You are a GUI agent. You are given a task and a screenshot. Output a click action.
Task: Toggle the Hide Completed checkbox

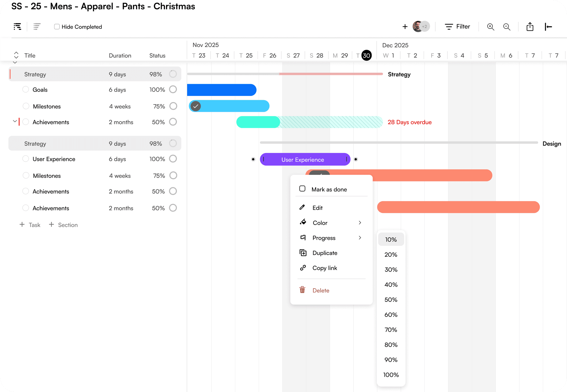click(57, 27)
